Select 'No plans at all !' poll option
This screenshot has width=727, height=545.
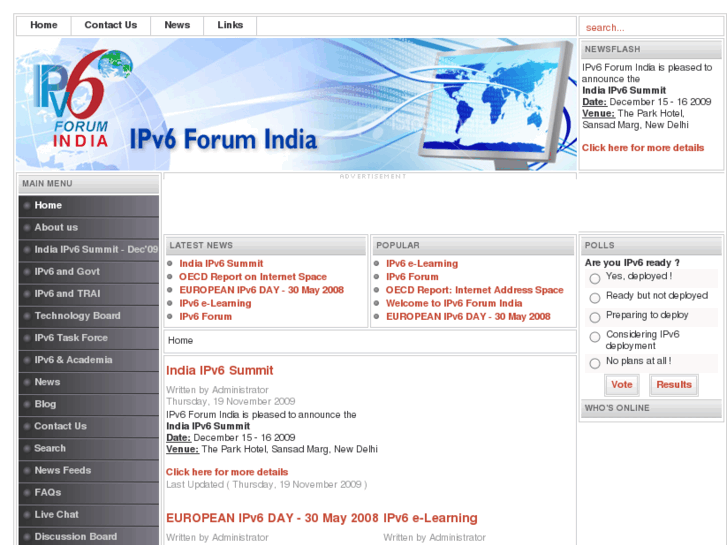[595, 364]
